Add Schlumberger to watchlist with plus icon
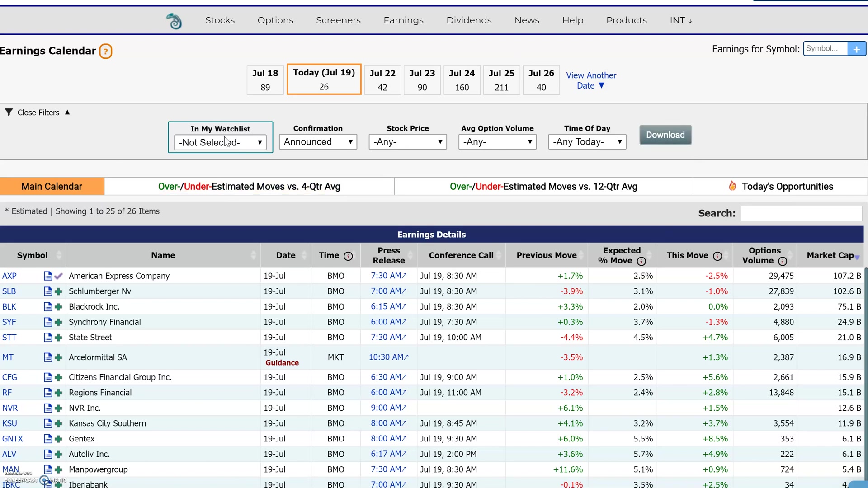868x488 pixels. 58,291
